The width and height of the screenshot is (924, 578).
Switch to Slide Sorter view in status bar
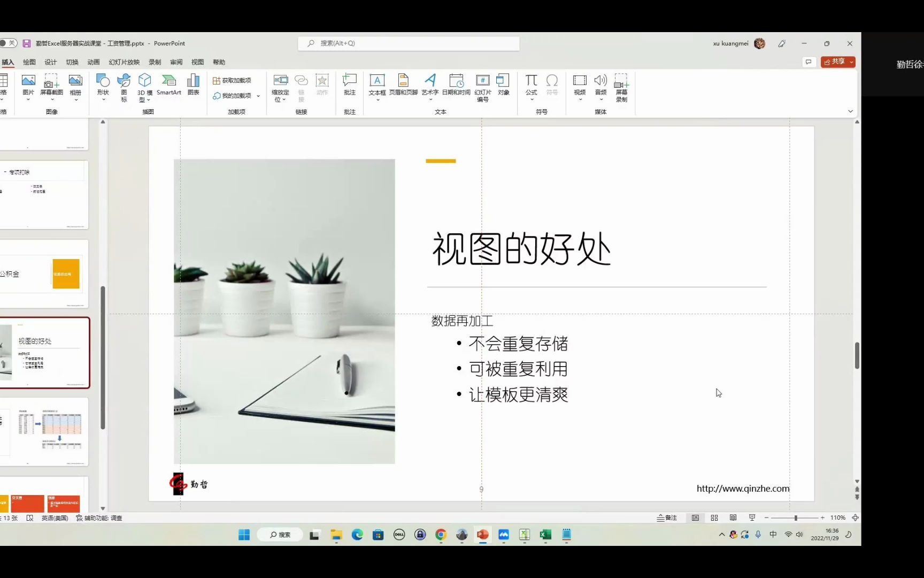714,518
